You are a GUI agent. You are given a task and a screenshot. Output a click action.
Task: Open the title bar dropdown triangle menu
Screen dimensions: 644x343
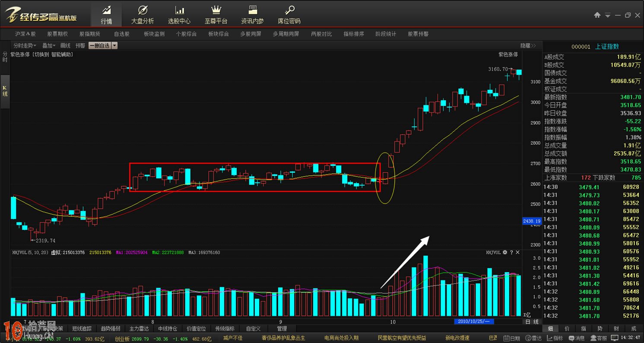(x=608, y=16)
